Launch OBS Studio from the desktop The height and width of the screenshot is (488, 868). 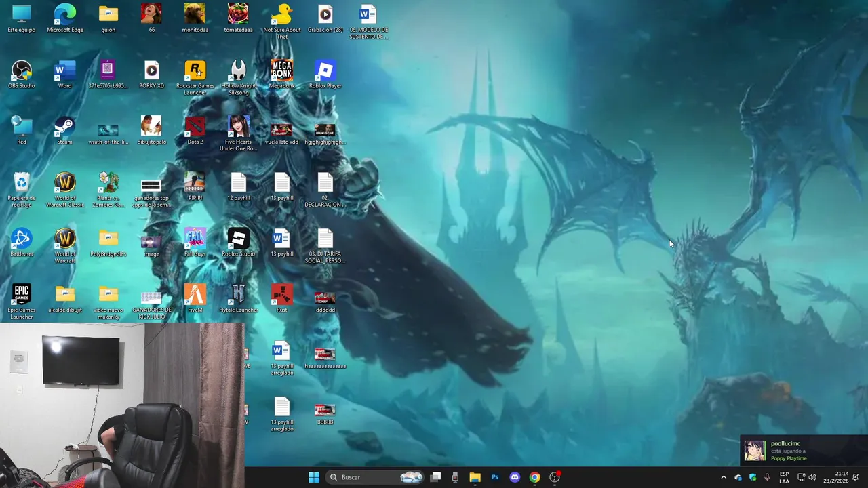(22, 75)
